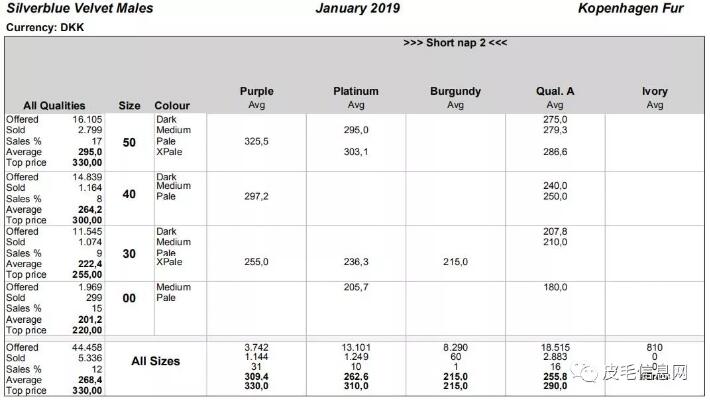Select the Ivory column header
This screenshot has width=710, height=400.
click(x=655, y=92)
